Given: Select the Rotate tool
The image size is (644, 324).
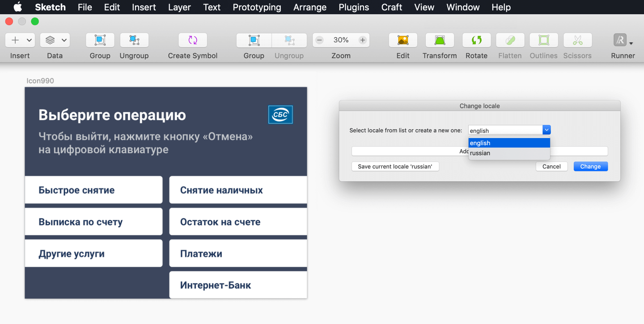Looking at the screenshot, I should (476, 40).
